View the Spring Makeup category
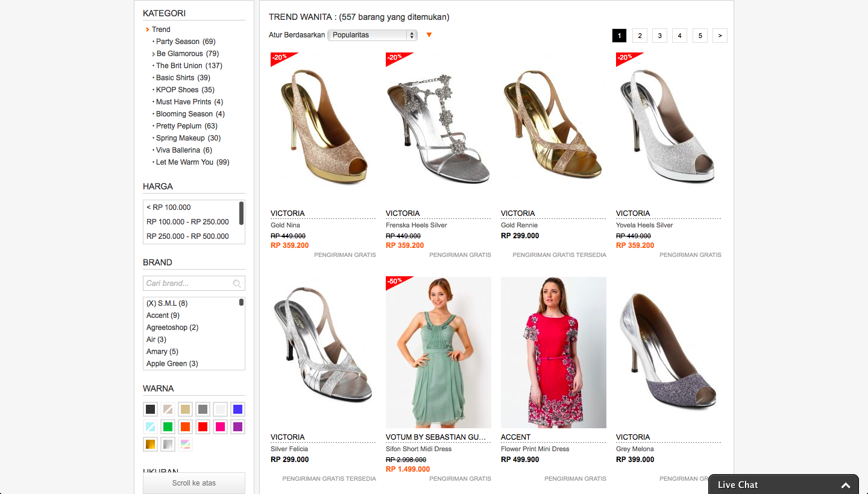Screen dimensions: 868x494 [189, 138]
